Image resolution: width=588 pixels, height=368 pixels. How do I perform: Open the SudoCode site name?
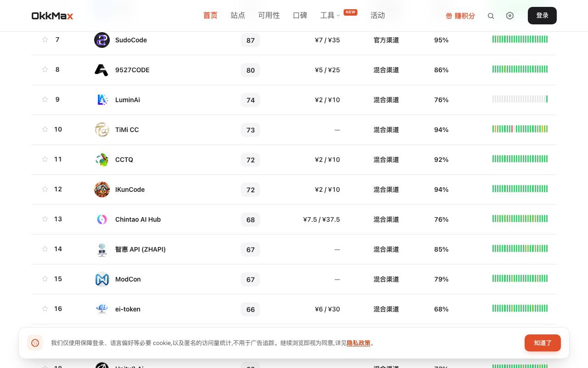(x=131, y=40)
